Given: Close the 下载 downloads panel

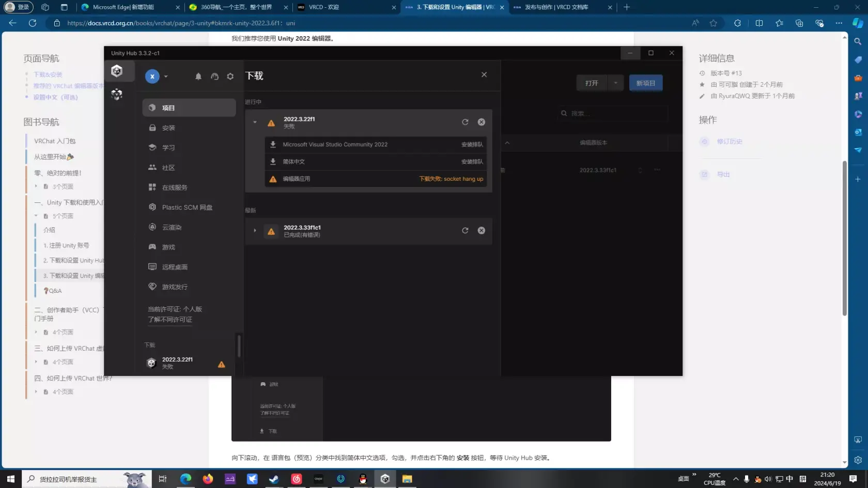Looking at the screenshot, I should [484, 75].
